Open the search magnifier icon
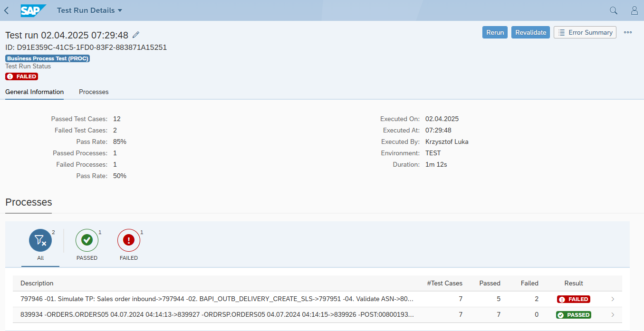The width and height of the screenshot is (644, 331). [x=614, y=10]
